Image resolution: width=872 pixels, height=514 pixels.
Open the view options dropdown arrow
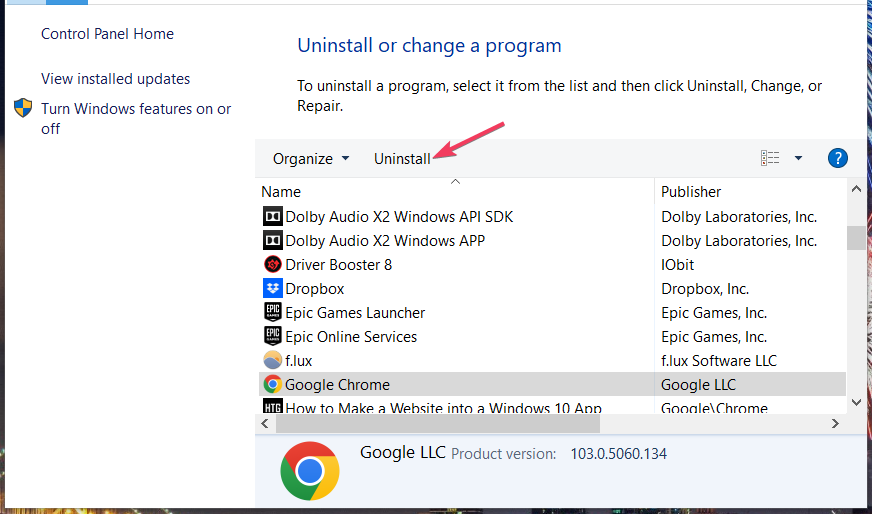pyautogui.click(x=798, y=158)
